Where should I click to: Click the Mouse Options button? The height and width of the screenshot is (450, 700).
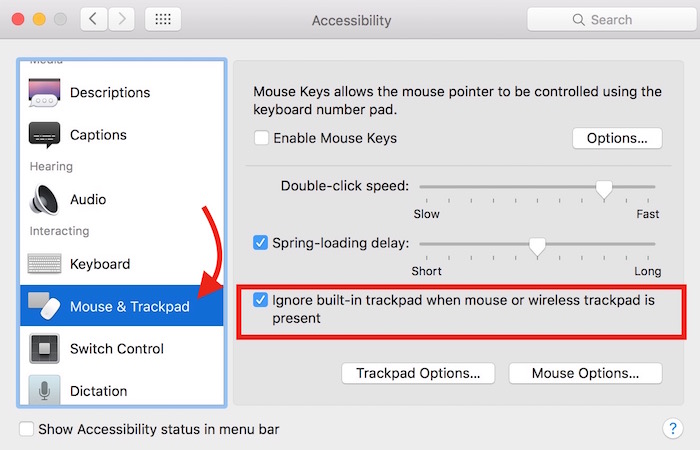(x=585, y=373)
